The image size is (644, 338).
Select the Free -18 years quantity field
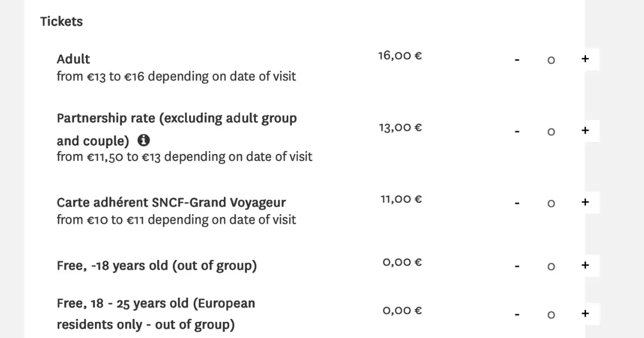click(x=551, y=266)
